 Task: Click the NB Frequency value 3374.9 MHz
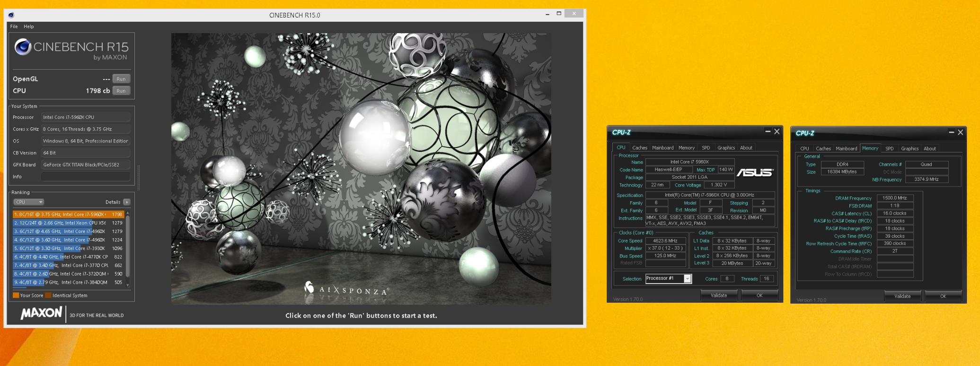click(927, 179)
